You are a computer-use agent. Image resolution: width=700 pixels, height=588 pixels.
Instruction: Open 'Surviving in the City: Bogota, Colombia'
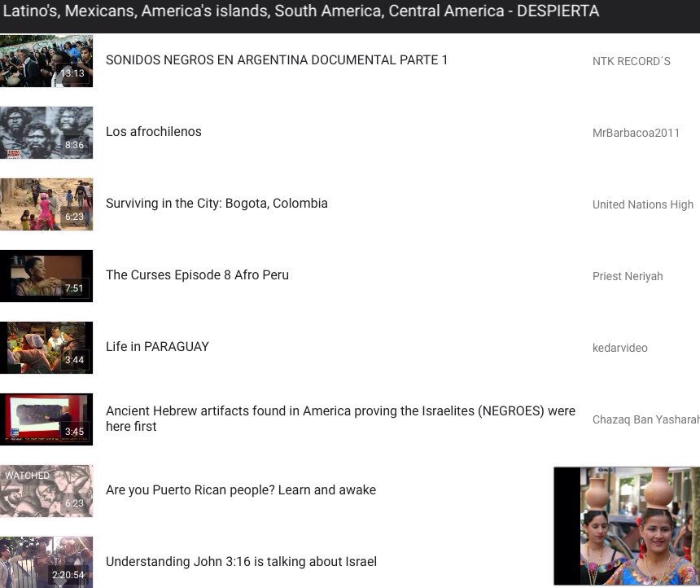point(217,203)
